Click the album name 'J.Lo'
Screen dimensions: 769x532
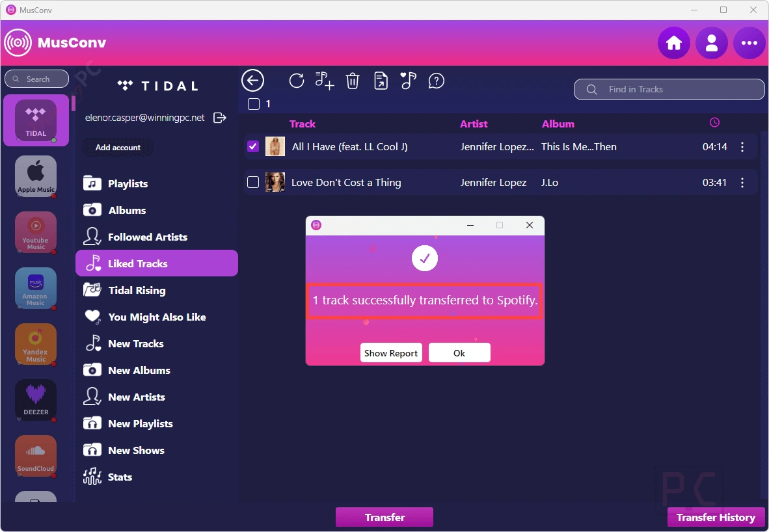click(550, 182)
